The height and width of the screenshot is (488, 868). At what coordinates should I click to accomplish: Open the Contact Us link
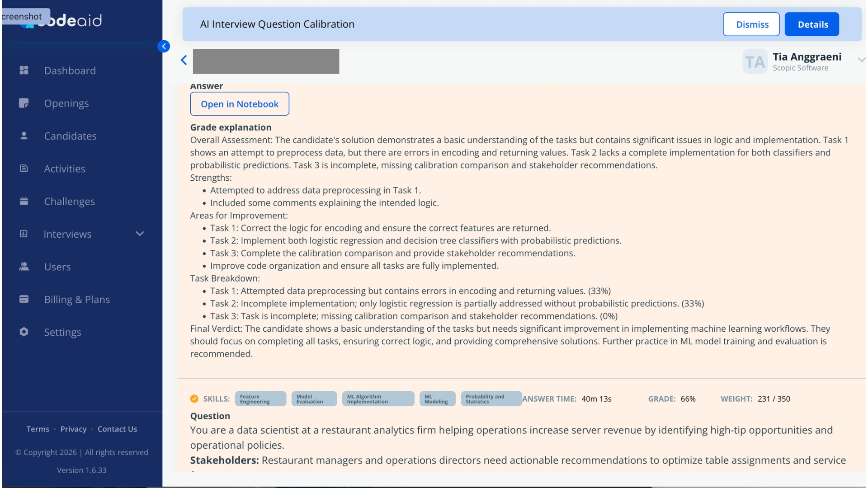click(x=117, y=429)
